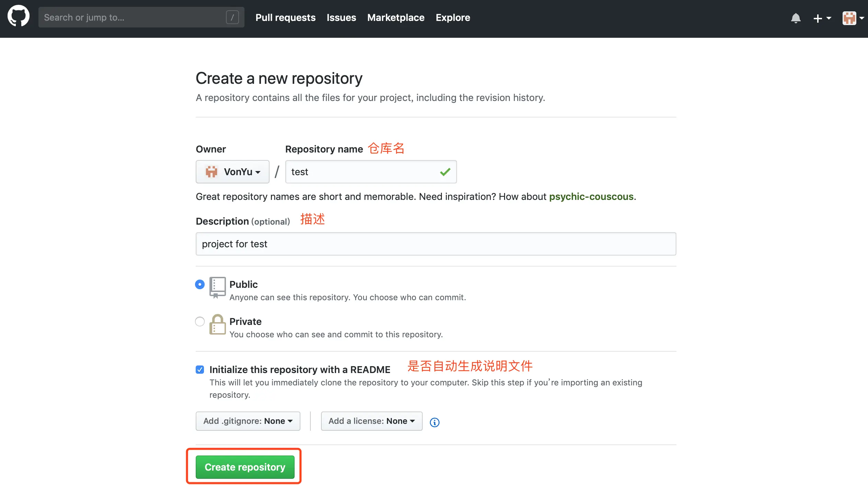Viewport: 868px width, 485px height.
Task: Click the user avatar in header
Action: coord(849,18)
